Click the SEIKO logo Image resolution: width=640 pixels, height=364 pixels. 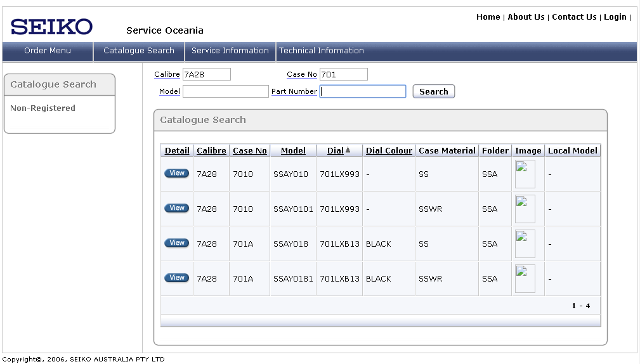pyautogui.click(x=51, y=27)
